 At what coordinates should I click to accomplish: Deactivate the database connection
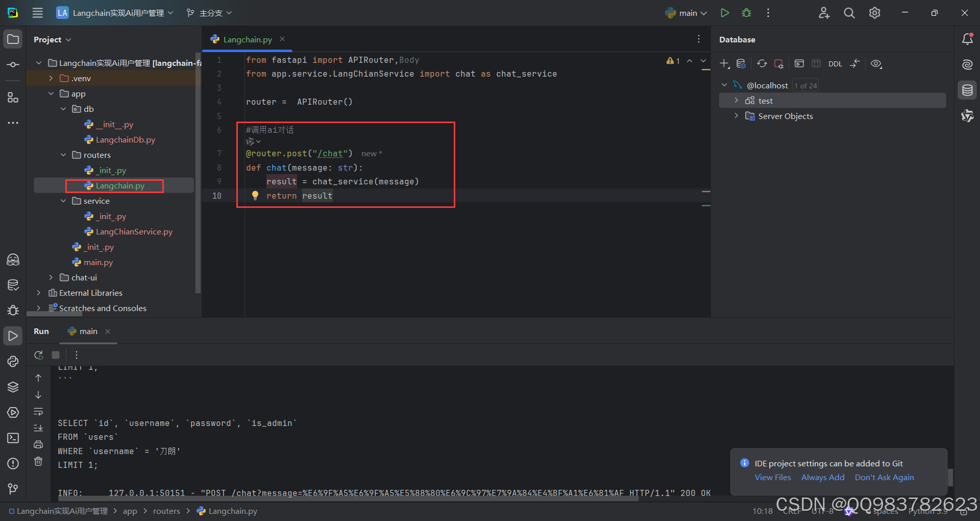click(778, 64)
